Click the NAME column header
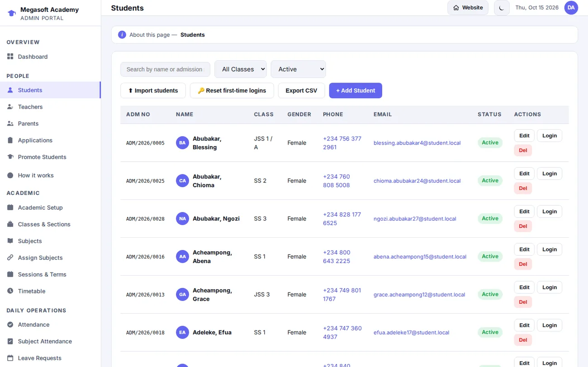Viewport: 588px width, 367px height. click(185, 114)
